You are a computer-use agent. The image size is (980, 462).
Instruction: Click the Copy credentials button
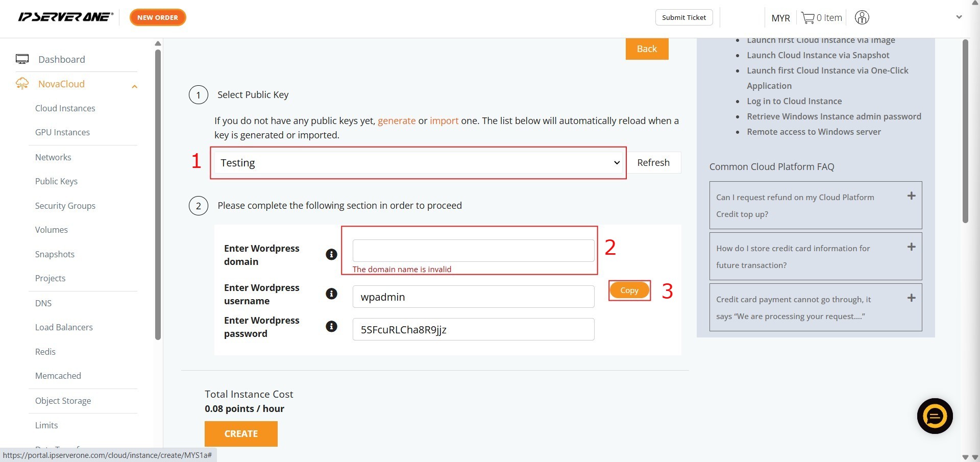pyautogui.click(x=629, y=290)
